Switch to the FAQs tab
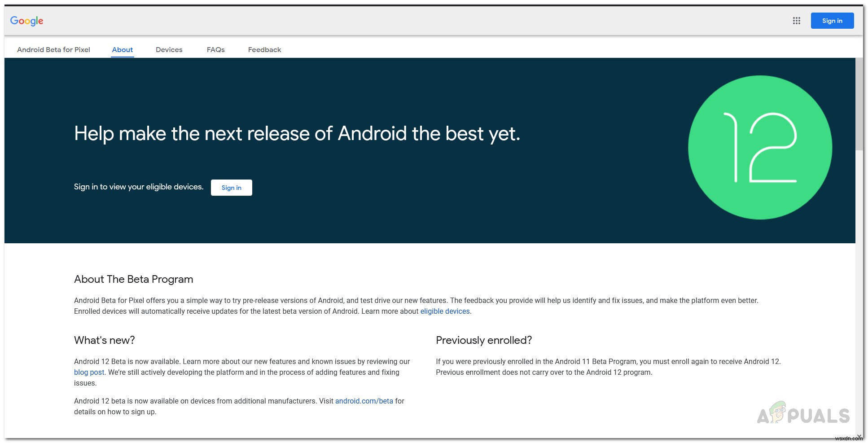 [x=216, y=49]
